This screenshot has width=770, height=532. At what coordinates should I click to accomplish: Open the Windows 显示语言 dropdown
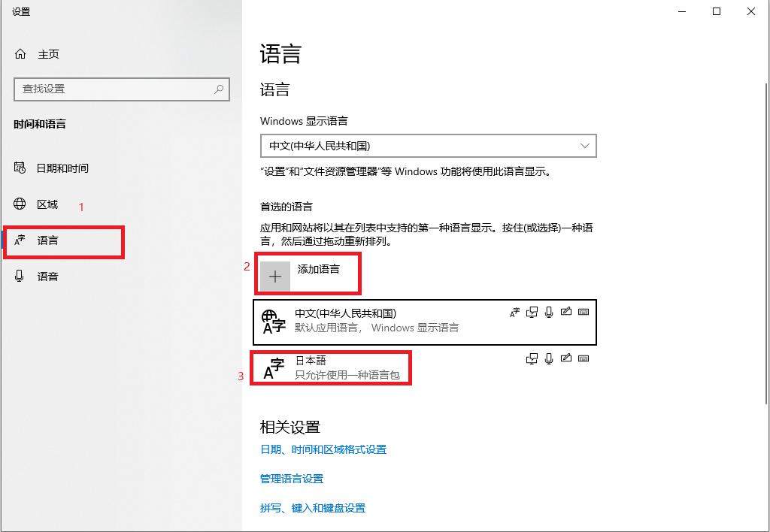428,146
